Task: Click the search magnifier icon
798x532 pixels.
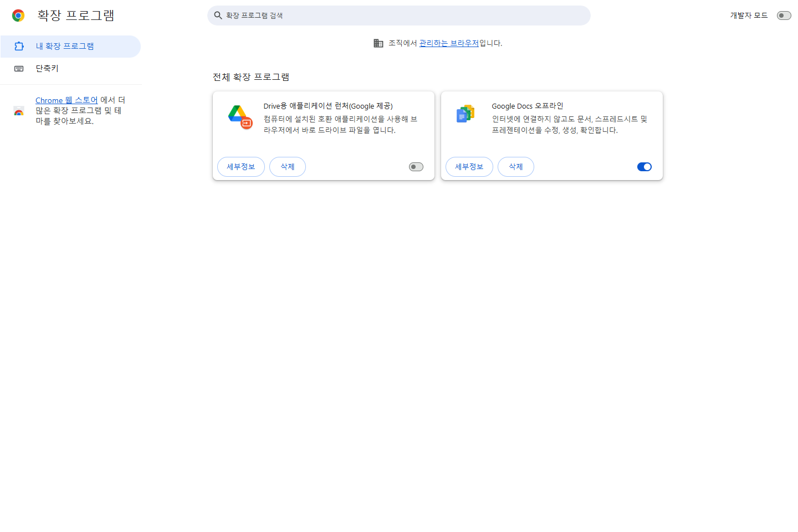Action: click(x=218, y=16)
